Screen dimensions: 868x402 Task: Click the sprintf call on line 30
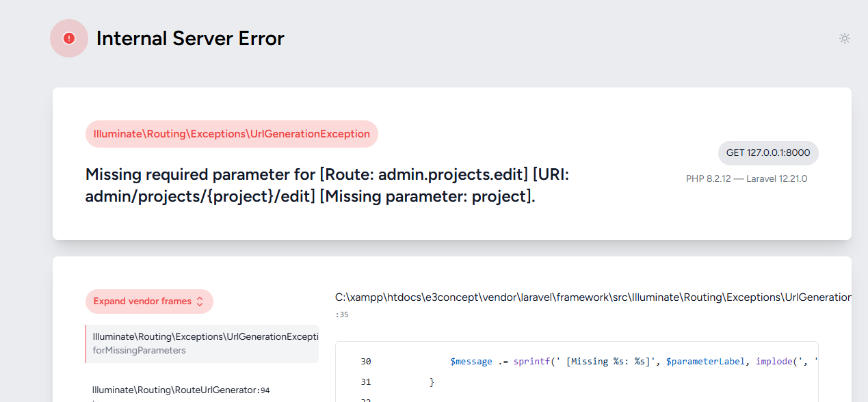pyautogui.click(x=531, y=362)
